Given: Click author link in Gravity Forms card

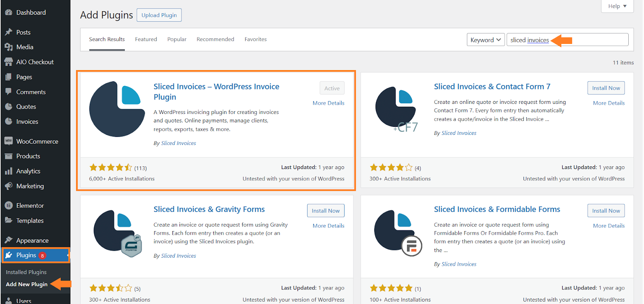Looking at the screenshot, I should pyautogui.click(x=178, y=256).
